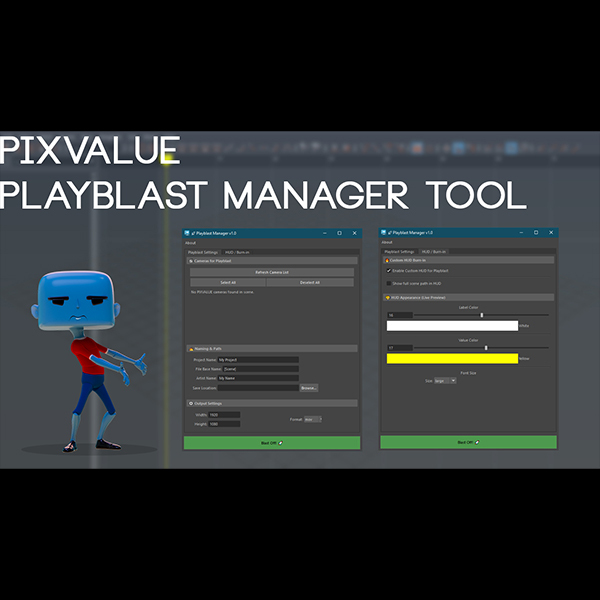Click the Value Color index number field
600x600 pixels.
[400, 348]
